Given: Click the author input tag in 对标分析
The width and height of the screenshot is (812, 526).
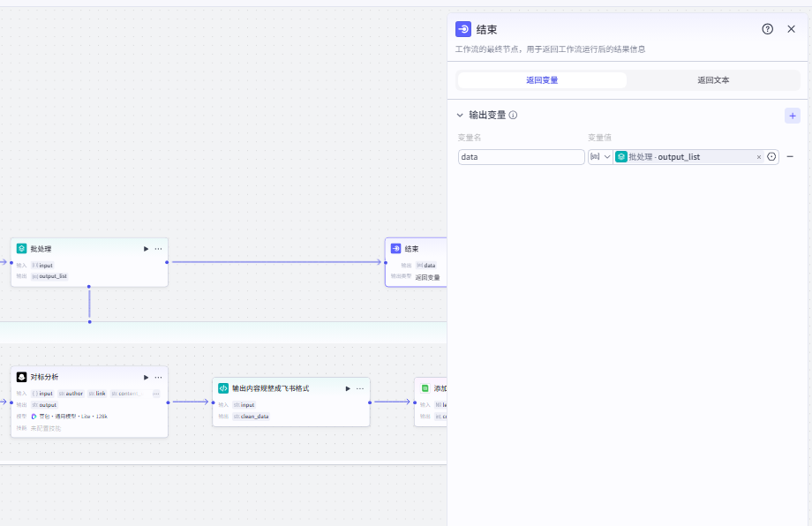Looking at the screenshot, I should pyautogui.click(x=71, y=394).
